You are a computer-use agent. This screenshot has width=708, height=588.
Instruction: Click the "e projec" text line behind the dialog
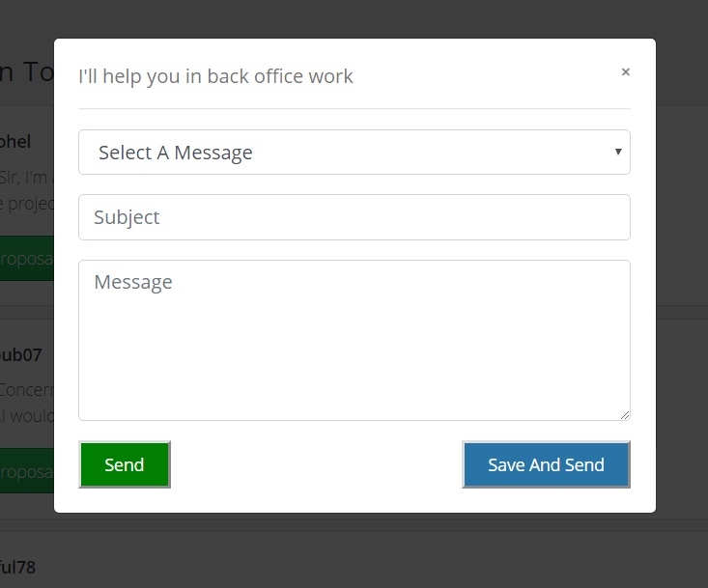(26, 203)
